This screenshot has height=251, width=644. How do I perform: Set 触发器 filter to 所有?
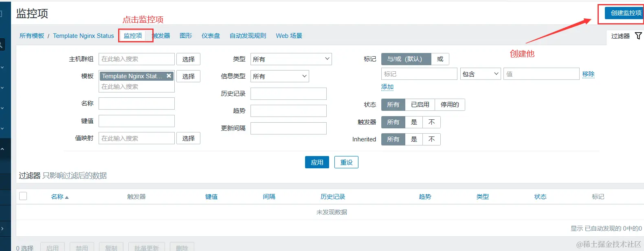point(393,122)
